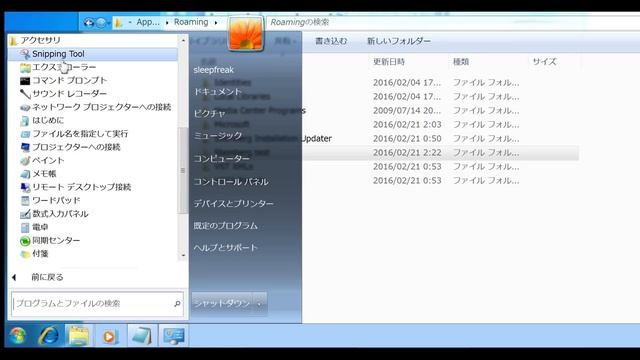
Task: Launch Sticky Notes (付箋)
Action: (x=34, y=254)
